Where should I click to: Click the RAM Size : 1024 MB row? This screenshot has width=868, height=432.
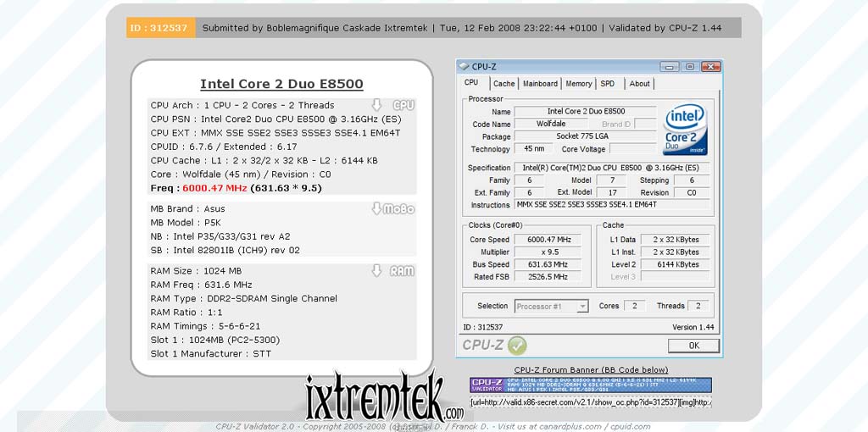tap(196, 271)
